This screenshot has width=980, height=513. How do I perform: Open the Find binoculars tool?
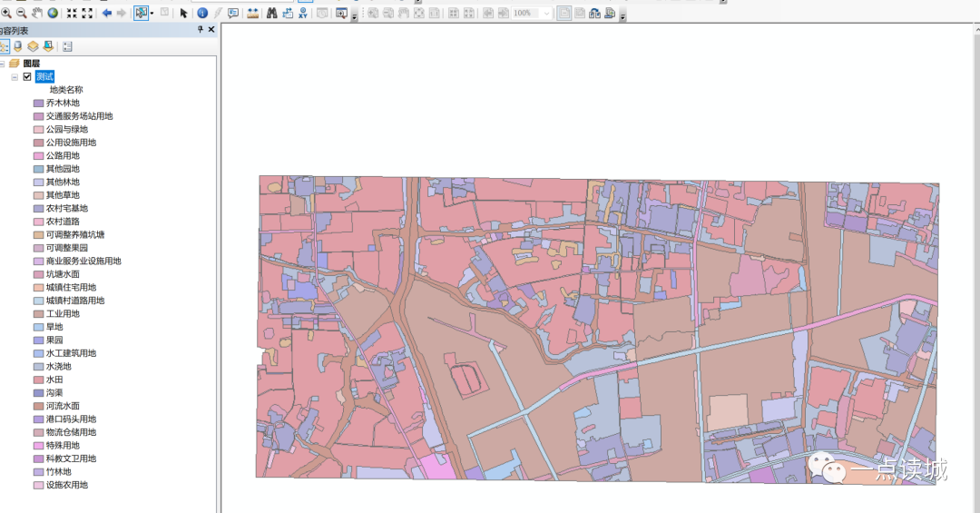point(270,14)
